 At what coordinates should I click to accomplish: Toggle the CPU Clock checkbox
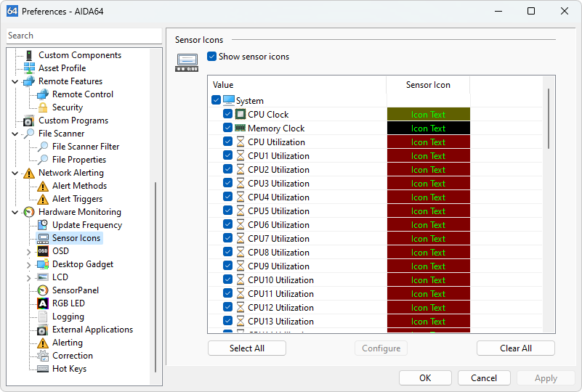tap(228, 115)
